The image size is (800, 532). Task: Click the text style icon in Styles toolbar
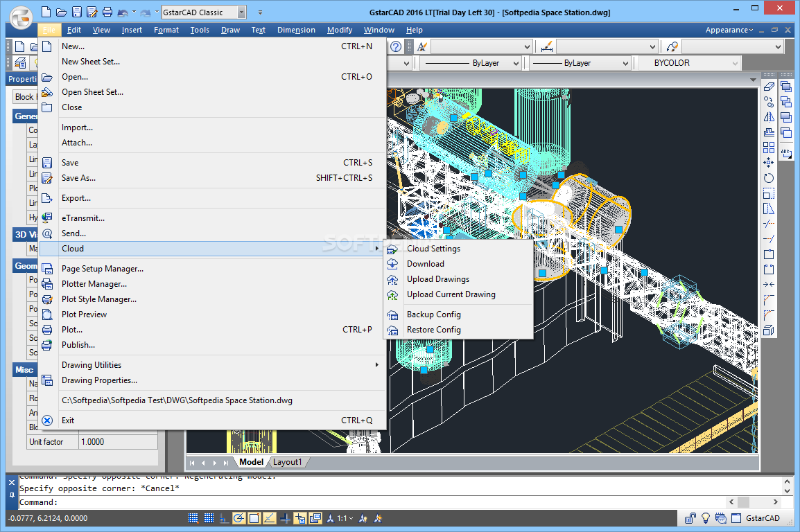coord(422,47)
